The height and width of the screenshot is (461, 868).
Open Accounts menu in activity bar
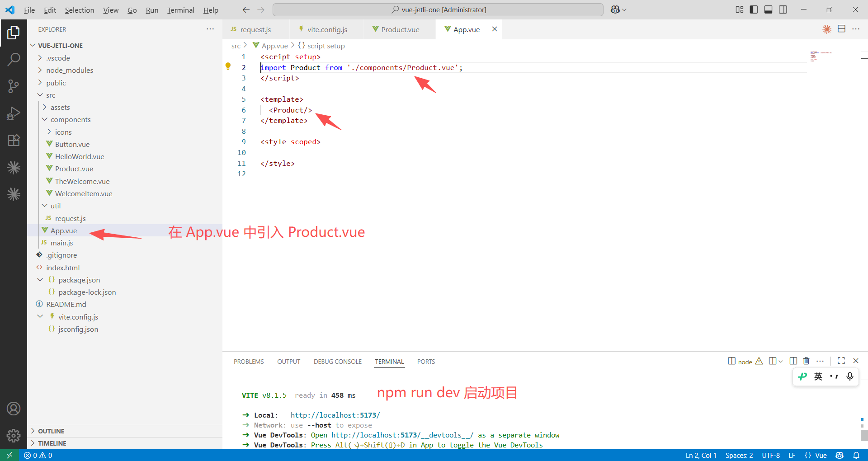click(14, 409)
